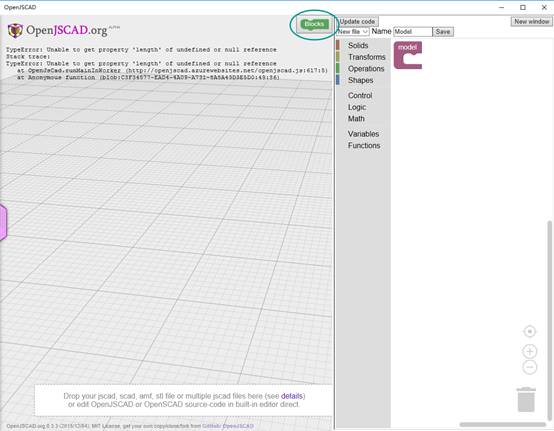Click the first TypeError message line
Image resolution: width=554 pixels, height=431 pixels.
coord(141,50)
